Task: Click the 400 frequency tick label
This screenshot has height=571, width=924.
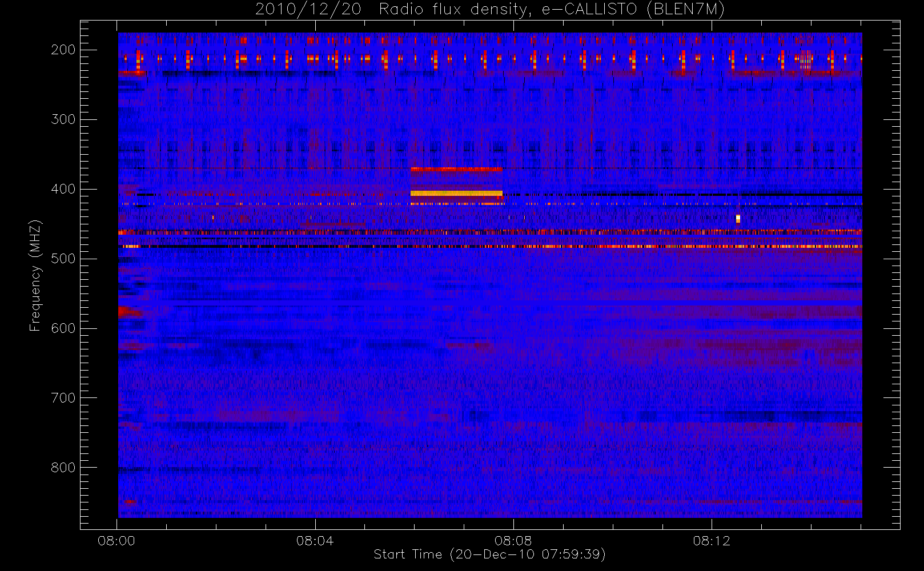Action: (63, 189)
